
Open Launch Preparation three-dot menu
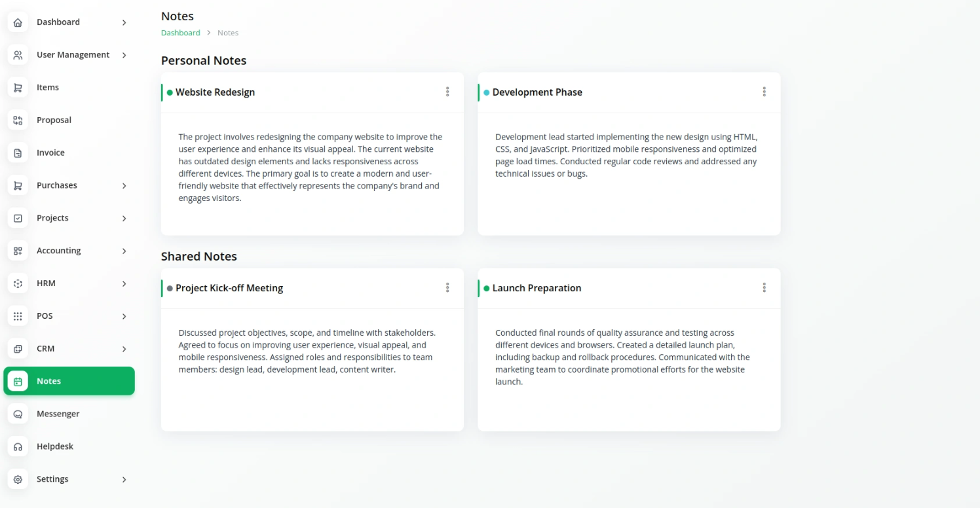pos(764,288)
